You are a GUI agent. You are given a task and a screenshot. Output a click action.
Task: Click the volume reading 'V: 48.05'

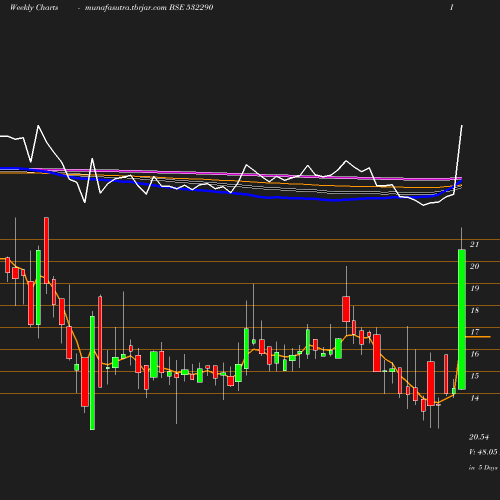point(483,452)
